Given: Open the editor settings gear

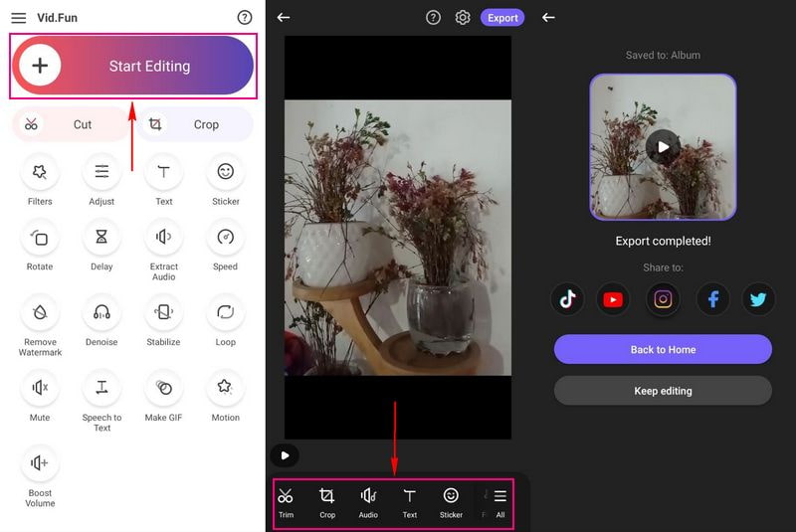Looking at the screenshot, I should (463, 18).
